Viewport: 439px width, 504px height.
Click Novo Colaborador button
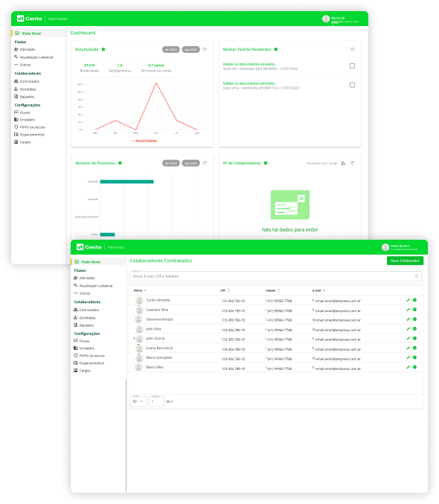coord(405,261)
